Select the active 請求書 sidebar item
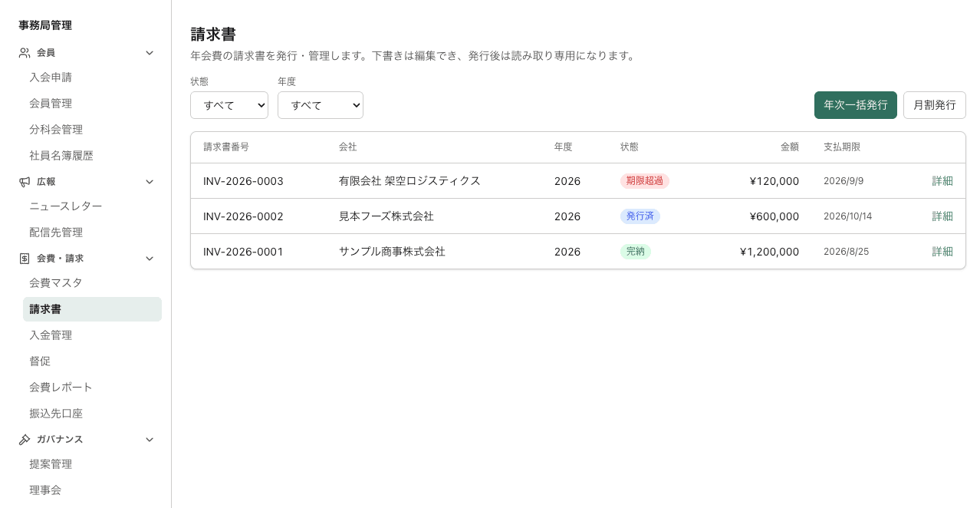The height and width of the screenshot is (508, 980). point(92,309)
